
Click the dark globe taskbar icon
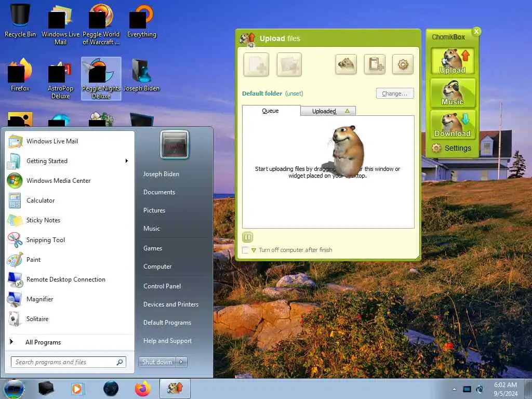coord(111,389)
